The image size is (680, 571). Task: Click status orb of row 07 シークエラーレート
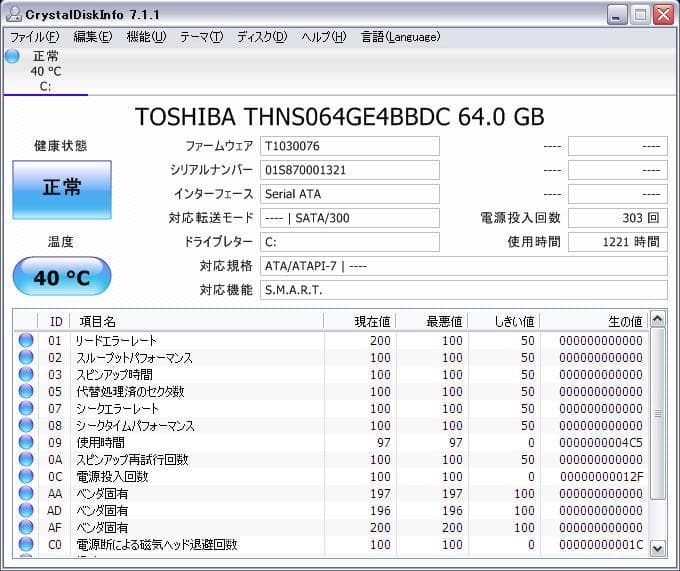click(26, 408)
